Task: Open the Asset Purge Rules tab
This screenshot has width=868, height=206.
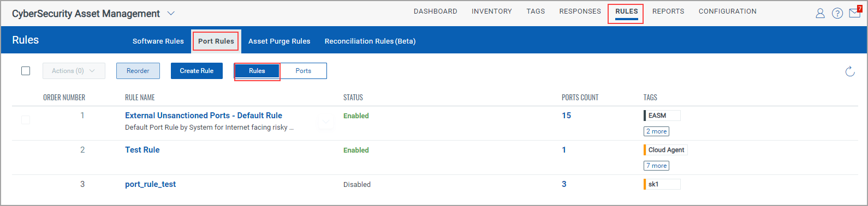Action: tap(279, 41)
